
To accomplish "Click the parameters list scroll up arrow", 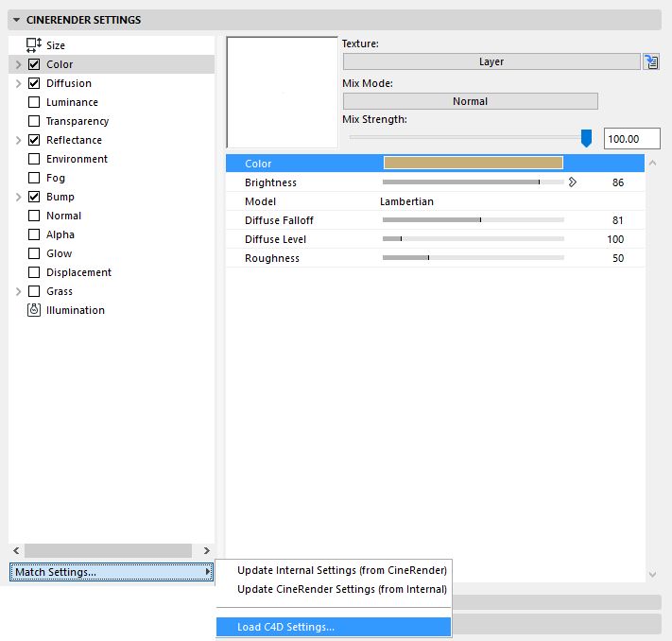I will click(652, 163).
